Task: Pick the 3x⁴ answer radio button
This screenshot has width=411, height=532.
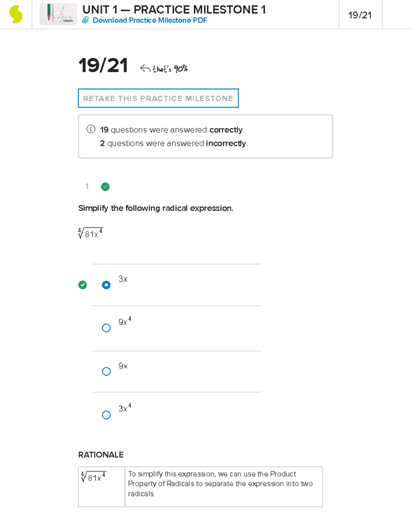Action: pos(106,415)
